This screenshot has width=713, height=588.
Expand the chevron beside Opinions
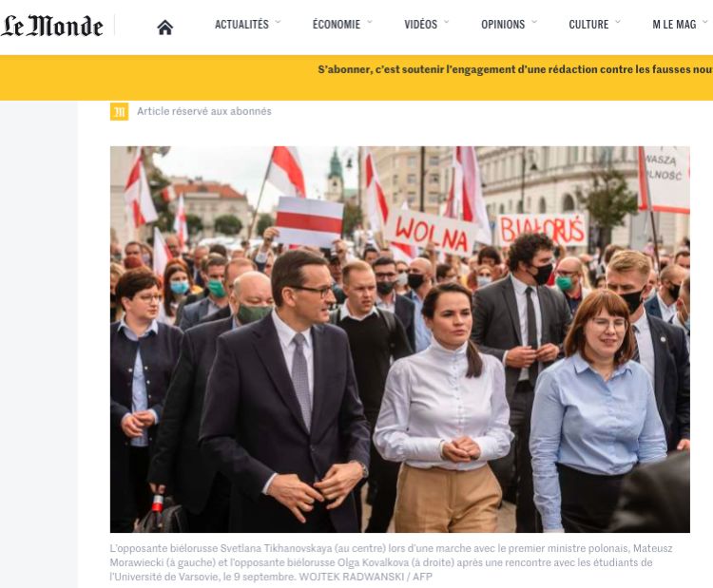point(534,21)
